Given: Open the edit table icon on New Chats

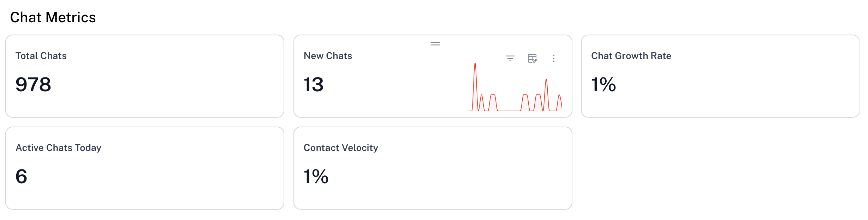Looking at the screenshot, I should coord(532,58).
